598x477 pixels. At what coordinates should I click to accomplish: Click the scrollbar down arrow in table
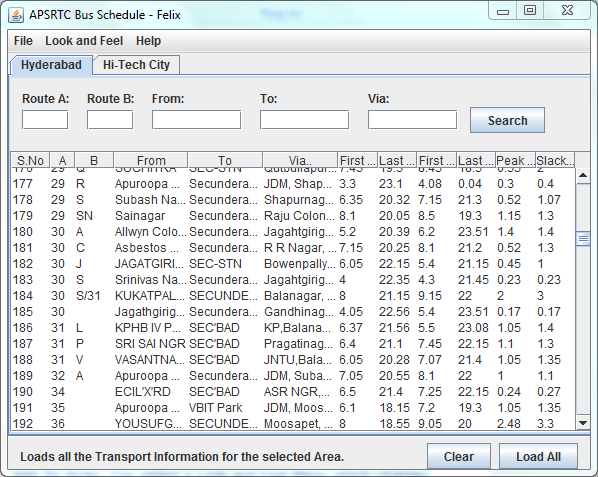583,423
